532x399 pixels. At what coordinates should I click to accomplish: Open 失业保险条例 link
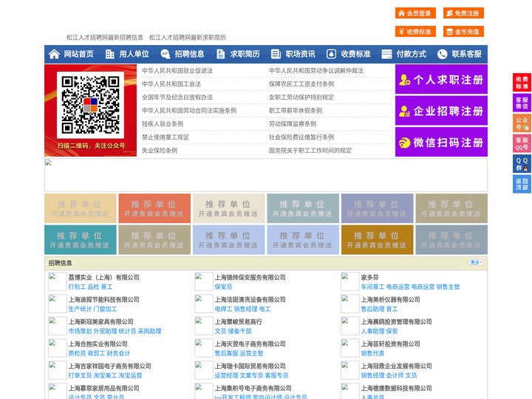point(160,150)
